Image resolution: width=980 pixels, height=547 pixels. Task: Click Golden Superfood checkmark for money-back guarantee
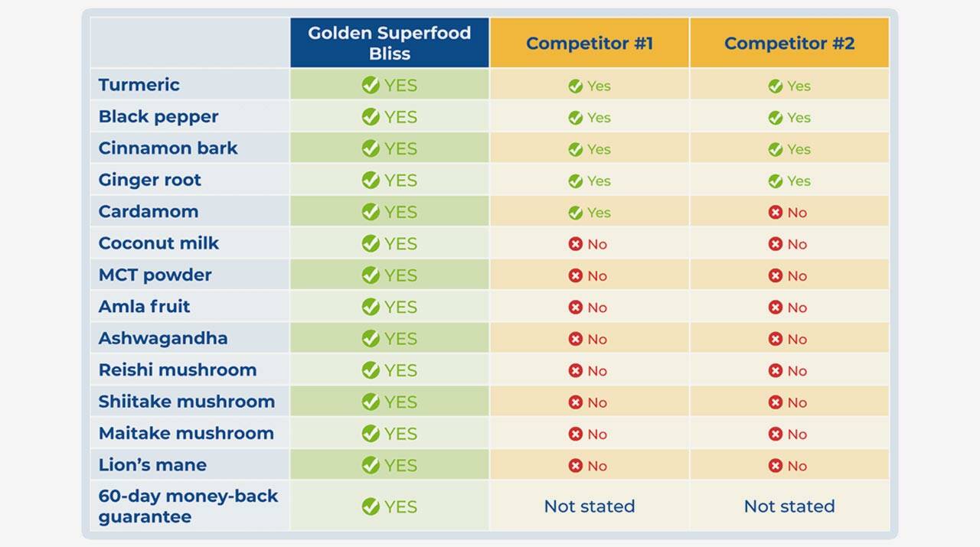point(371,506)
